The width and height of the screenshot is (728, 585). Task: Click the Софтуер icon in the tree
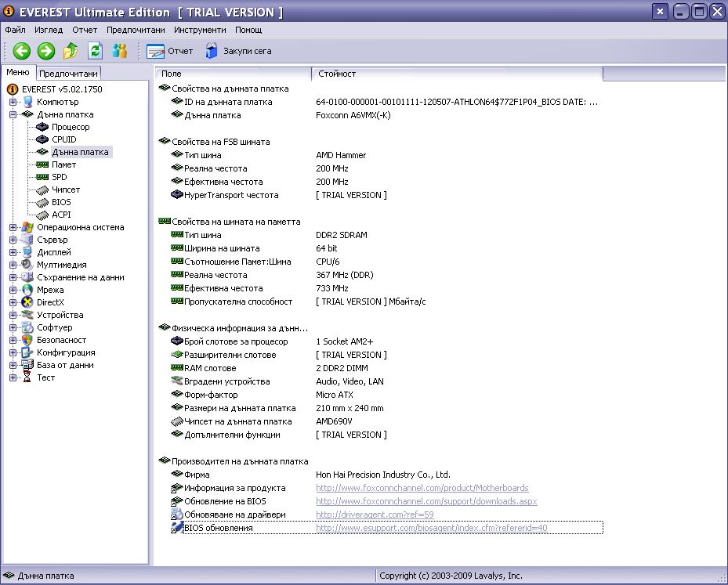click(28, 327)
